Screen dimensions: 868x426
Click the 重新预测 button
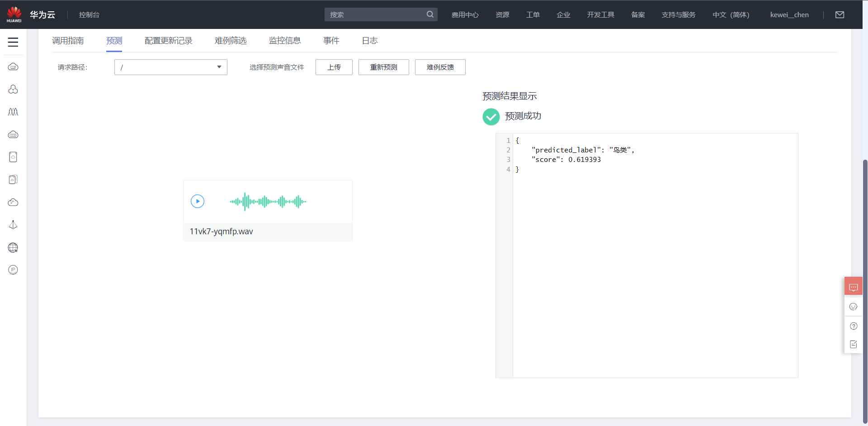pyautogui.click(x=384, y=67)
